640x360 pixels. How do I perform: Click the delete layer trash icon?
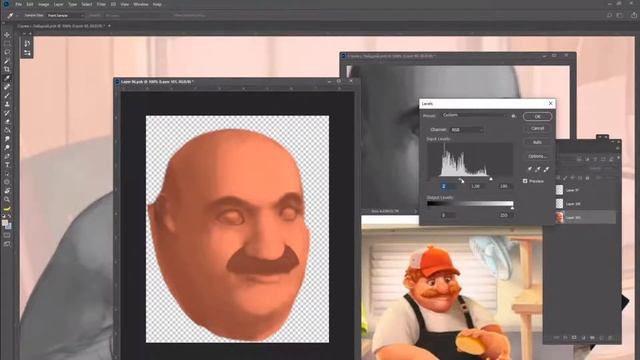610,338
